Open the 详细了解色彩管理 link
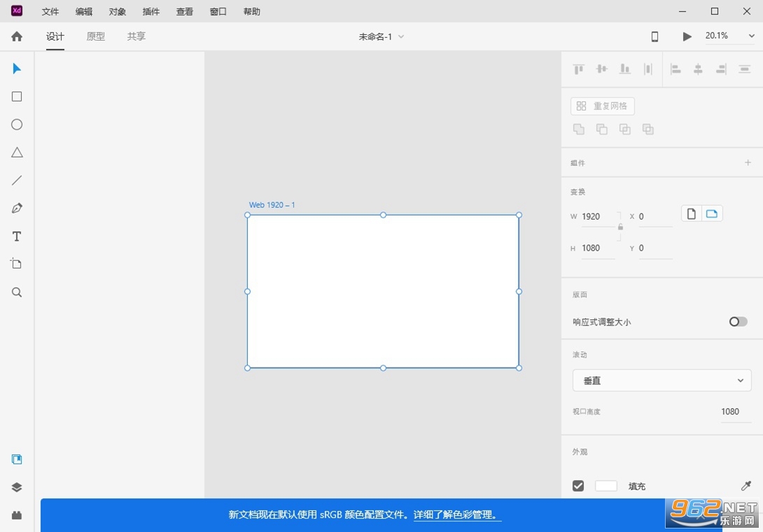This screenshot has height=532, width=763. (x=457, y=514)
